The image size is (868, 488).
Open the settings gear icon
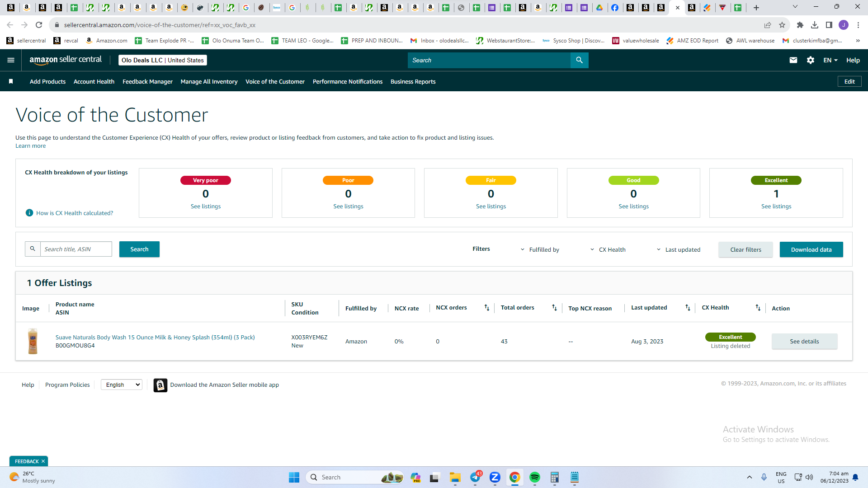point(811,60)
